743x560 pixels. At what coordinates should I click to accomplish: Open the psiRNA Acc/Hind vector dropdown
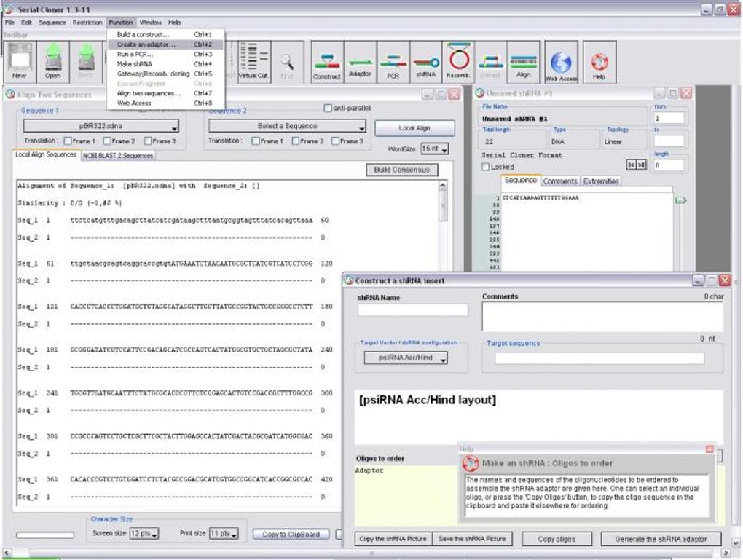tap(406, 358)
